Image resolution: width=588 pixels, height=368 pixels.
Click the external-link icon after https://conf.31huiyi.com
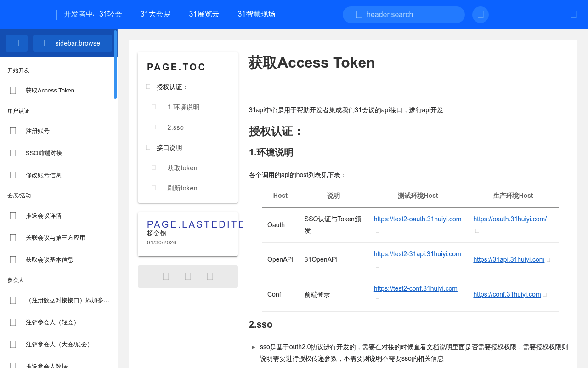(545, 295)
